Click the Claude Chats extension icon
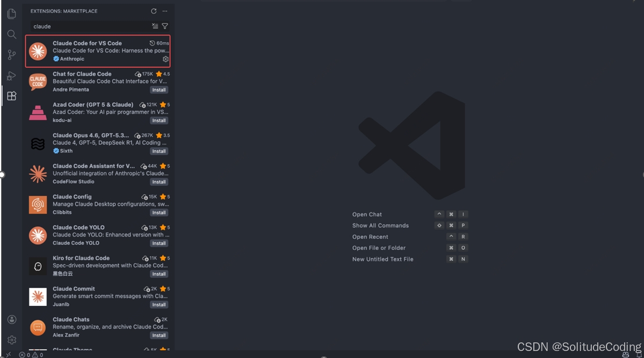This screenshot has height=358, width=644. tap(38, 327)
